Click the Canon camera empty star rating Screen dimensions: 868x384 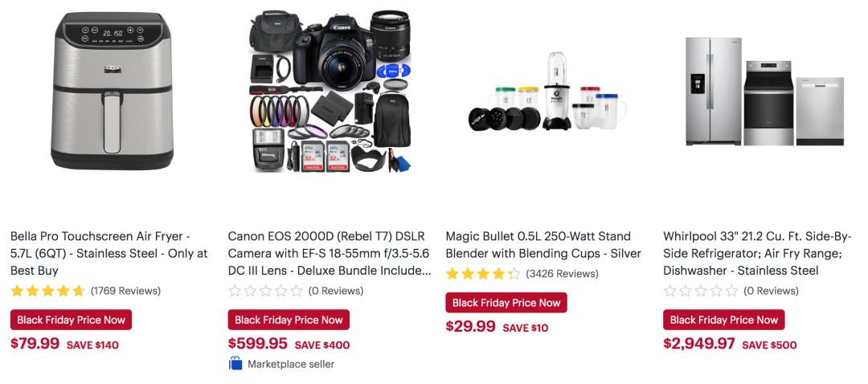[x=265, y=291]
